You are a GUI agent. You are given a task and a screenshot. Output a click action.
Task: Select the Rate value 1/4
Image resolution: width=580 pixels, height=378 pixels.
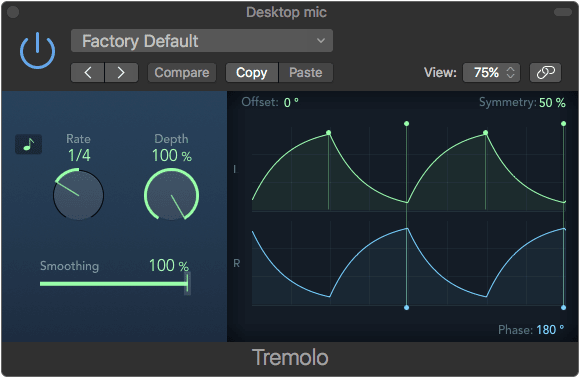79,155
